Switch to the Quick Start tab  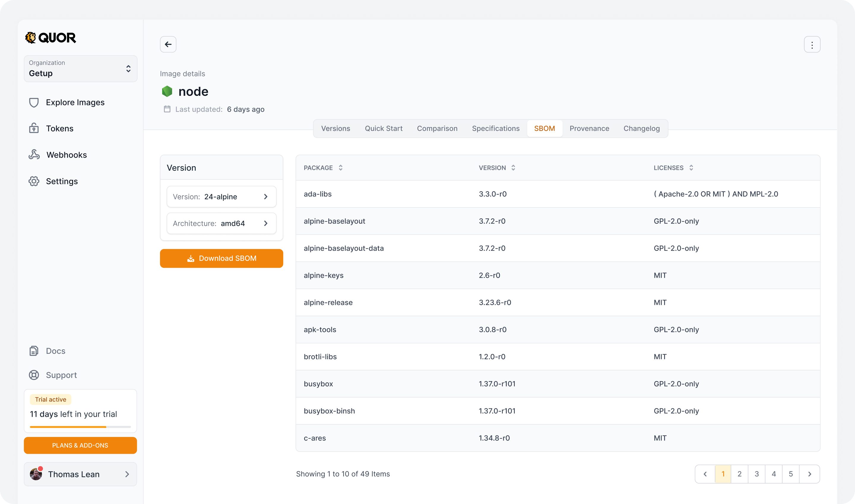click(x=384, y=129)
